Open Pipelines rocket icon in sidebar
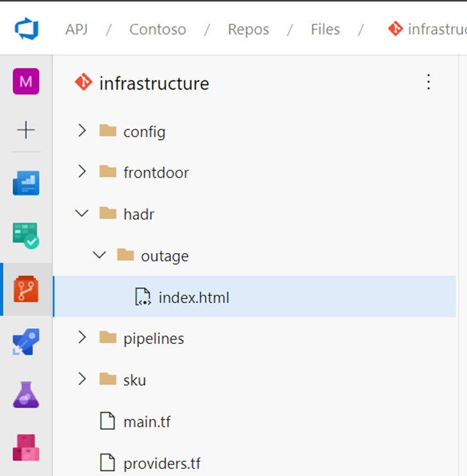The height and width of the screenshot is (476, 467). (x=26, y=342)
